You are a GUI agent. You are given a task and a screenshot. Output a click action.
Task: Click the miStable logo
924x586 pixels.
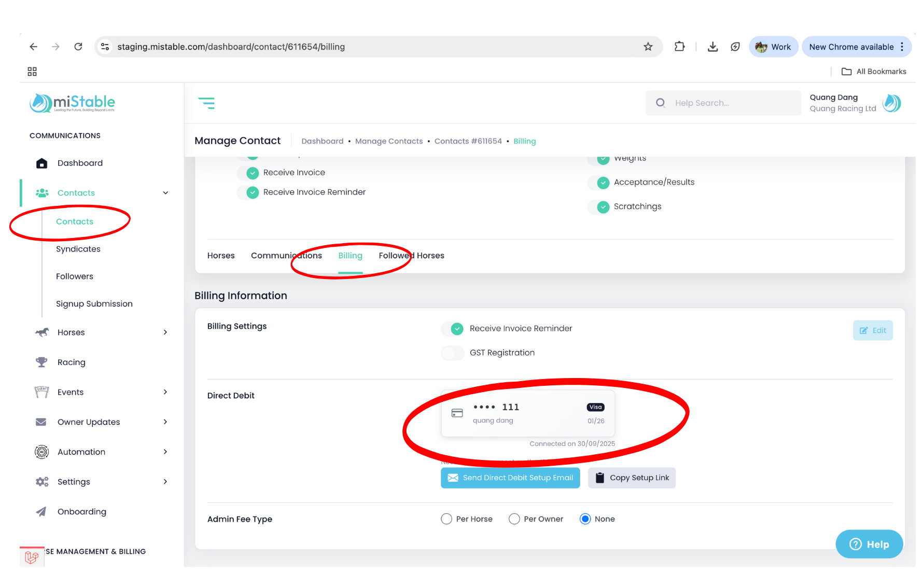[73, 103]
